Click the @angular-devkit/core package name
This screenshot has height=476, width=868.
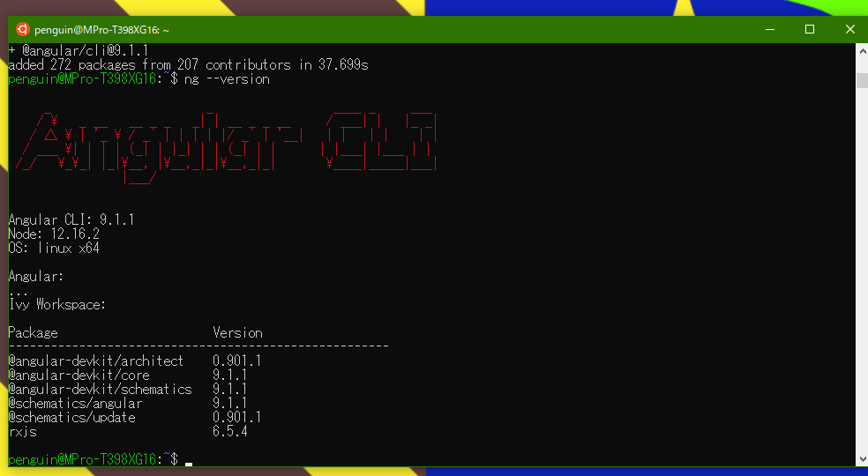[x=79, y=376]
